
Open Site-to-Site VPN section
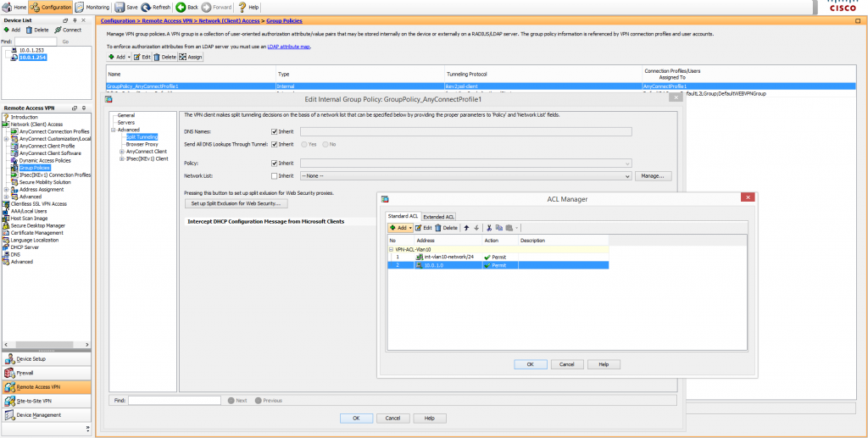click(47, 401)
